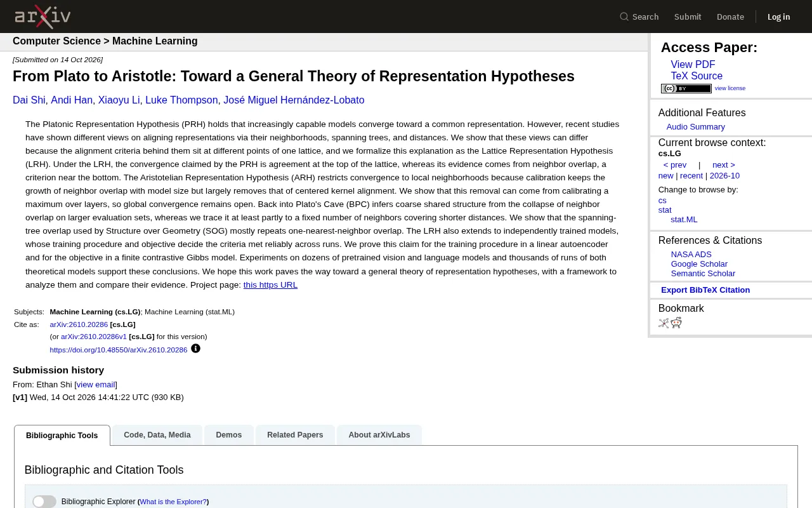The width and height of the screenshot is (812, 508).
Task: Open NASA ADS references
Action: [x=691, y=255]
